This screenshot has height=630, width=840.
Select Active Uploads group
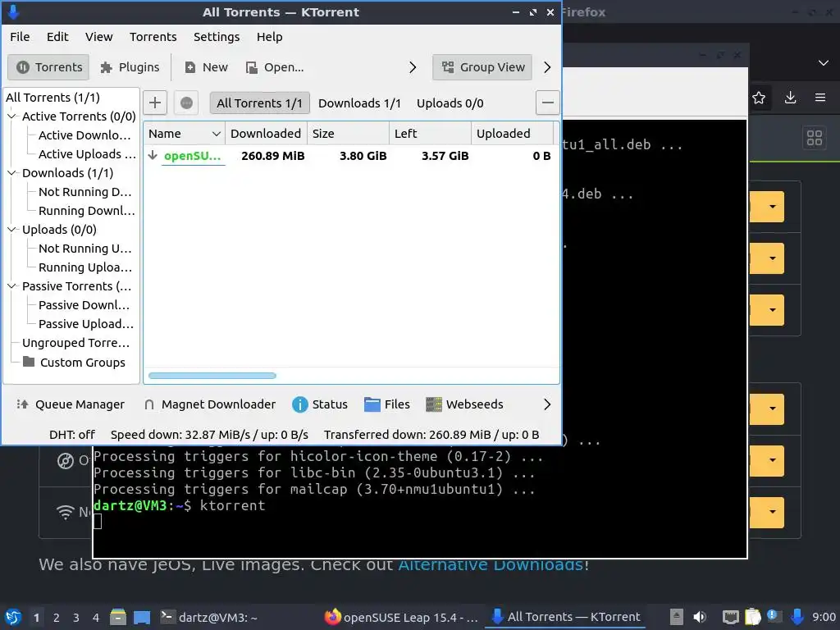pos(87,153)
